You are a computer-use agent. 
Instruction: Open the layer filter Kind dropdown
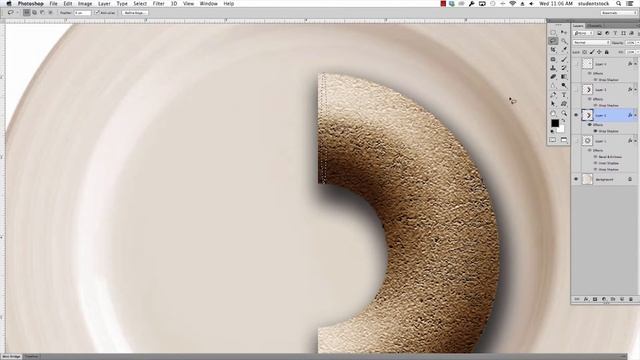(x=583, y=33)
